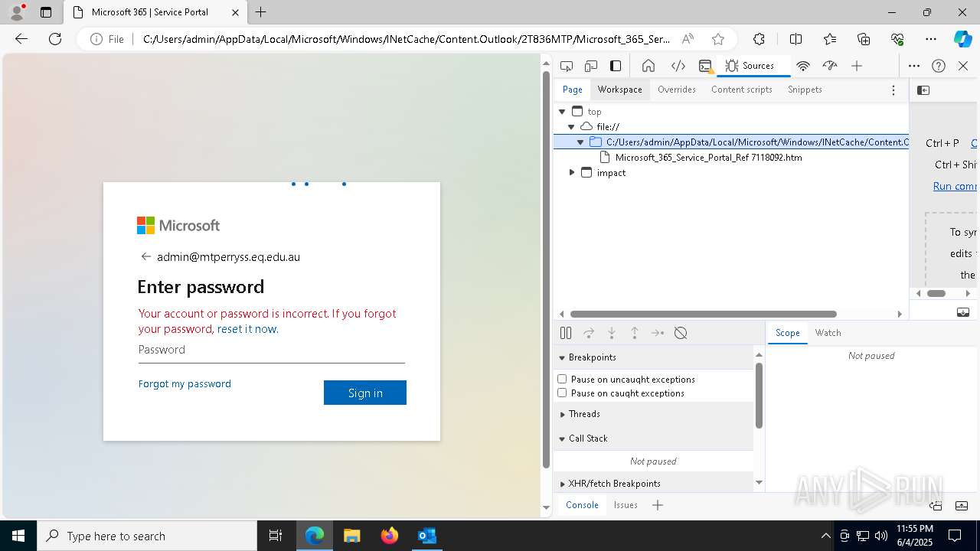Switch to the Overrides tab
The width and height of the screenshot is (980, 551).
click(677, 90)
